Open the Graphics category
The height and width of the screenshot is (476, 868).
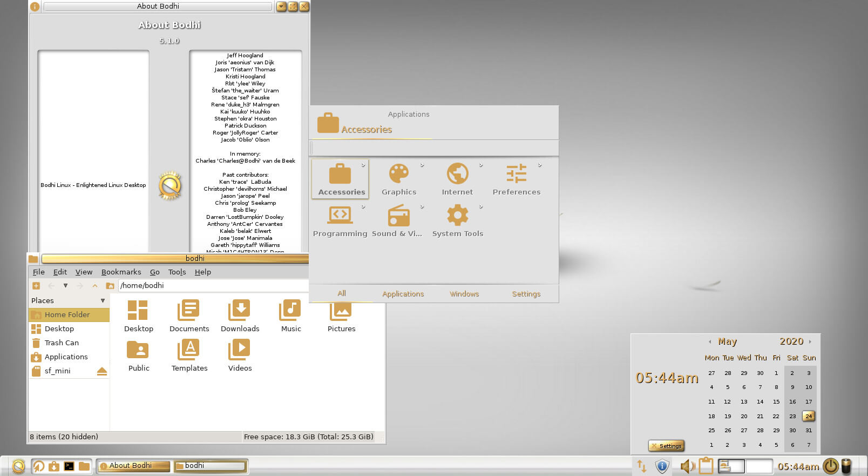(399, 179)
